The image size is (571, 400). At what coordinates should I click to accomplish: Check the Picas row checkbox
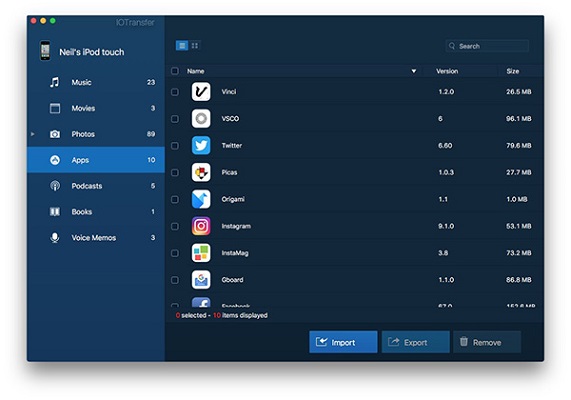click(175, 172)
